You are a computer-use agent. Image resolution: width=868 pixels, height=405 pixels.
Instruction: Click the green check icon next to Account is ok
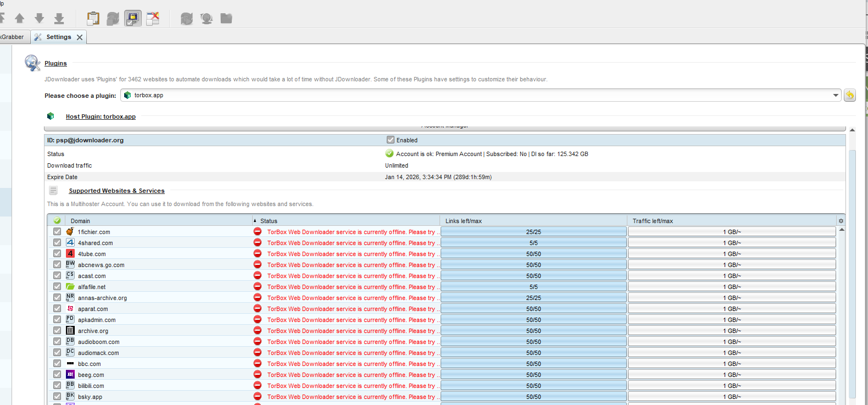point(390,153)
